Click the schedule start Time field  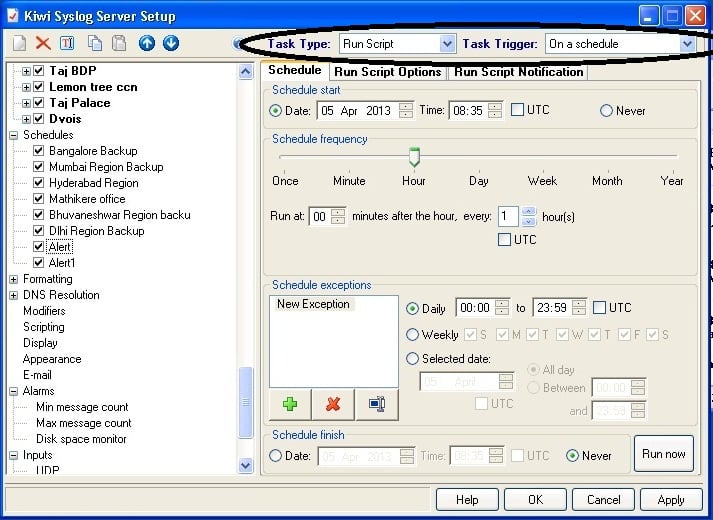(476, 110)
